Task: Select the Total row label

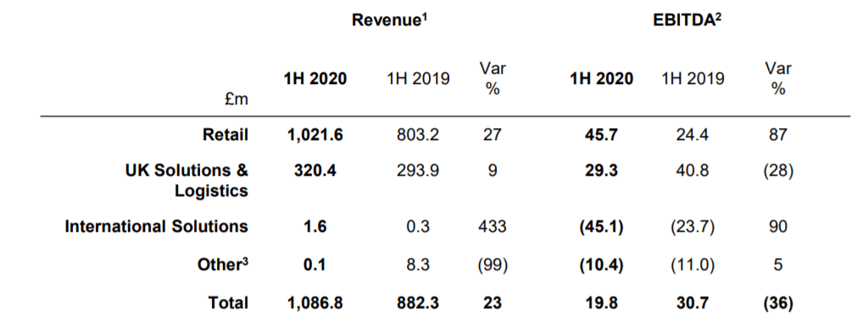Action: coord(229,303)
